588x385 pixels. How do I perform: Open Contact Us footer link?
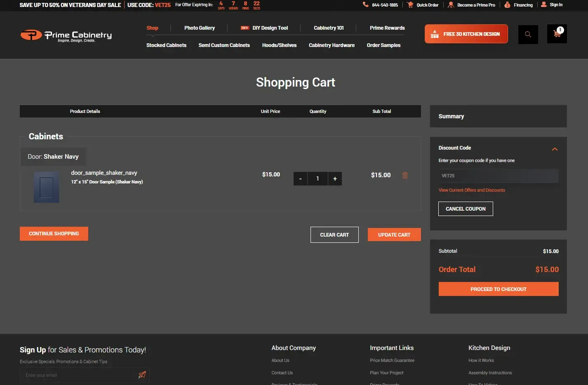click(x=282, y=373)
